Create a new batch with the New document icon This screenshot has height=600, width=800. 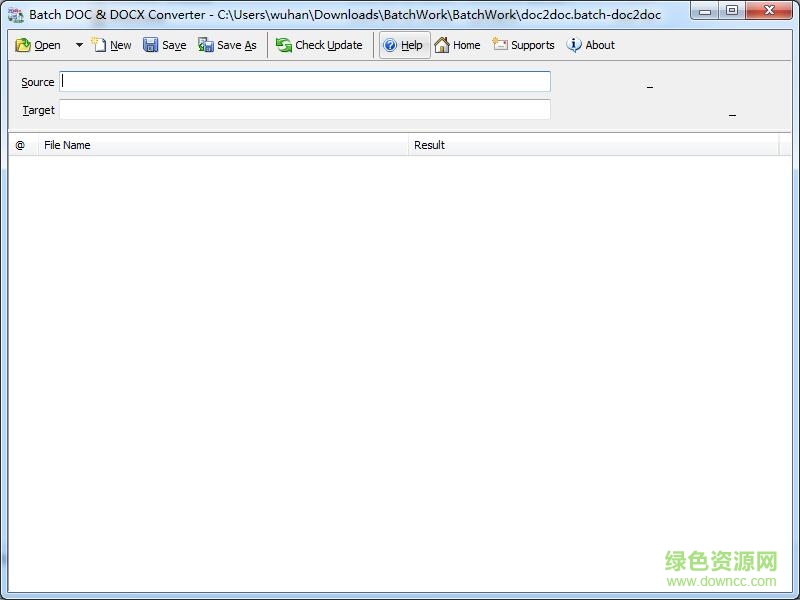pos(98,45)
